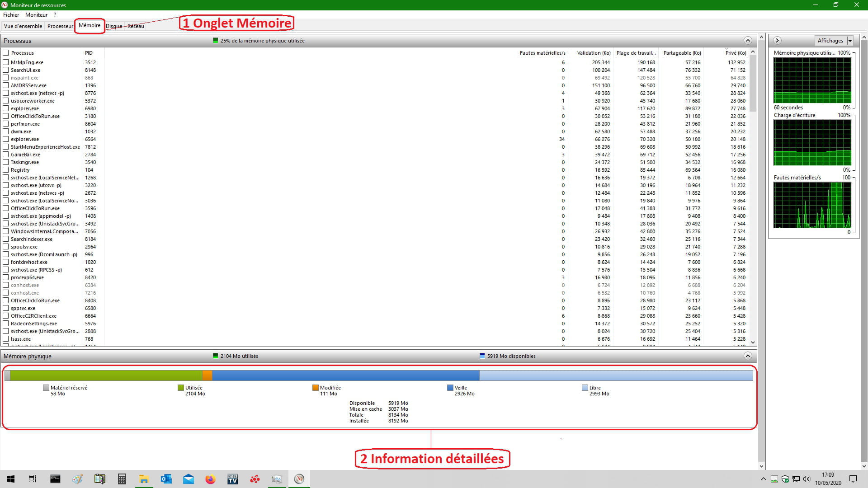Switch to the Réseau tab
Viewport: 868px width, 488px height.
tap(136, 26)
